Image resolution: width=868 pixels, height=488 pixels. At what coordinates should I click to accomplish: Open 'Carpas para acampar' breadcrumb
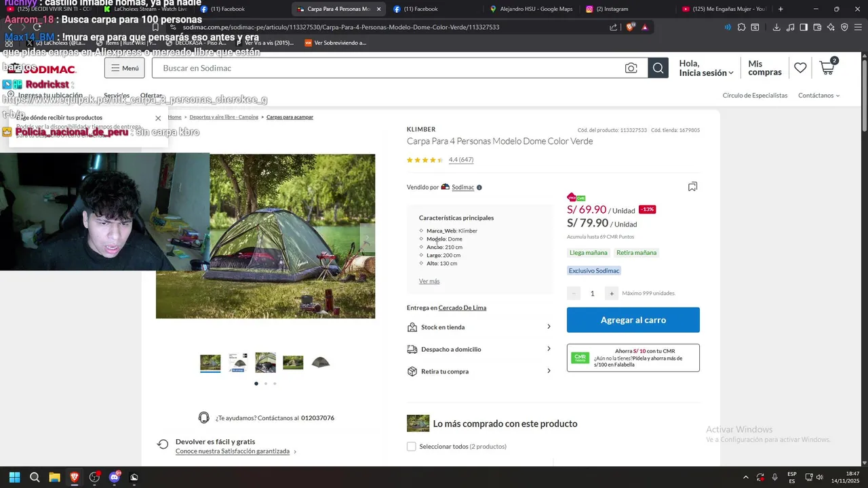point(290,117)
